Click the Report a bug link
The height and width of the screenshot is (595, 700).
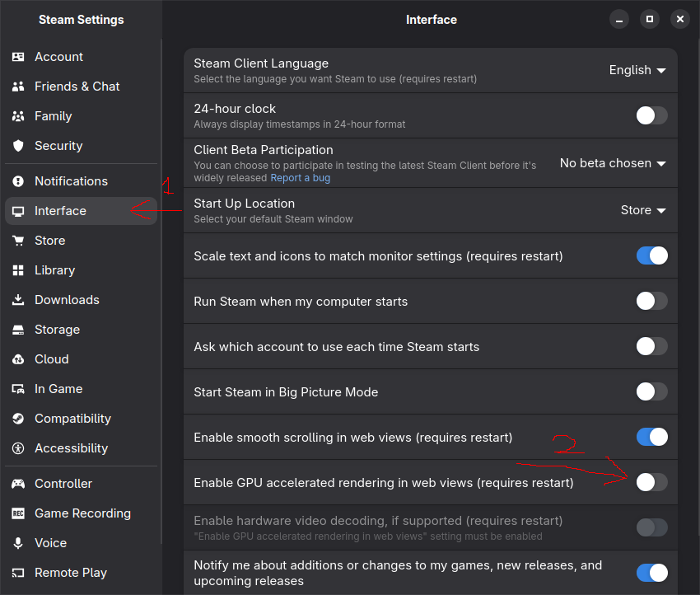click(x=301, y=178)
